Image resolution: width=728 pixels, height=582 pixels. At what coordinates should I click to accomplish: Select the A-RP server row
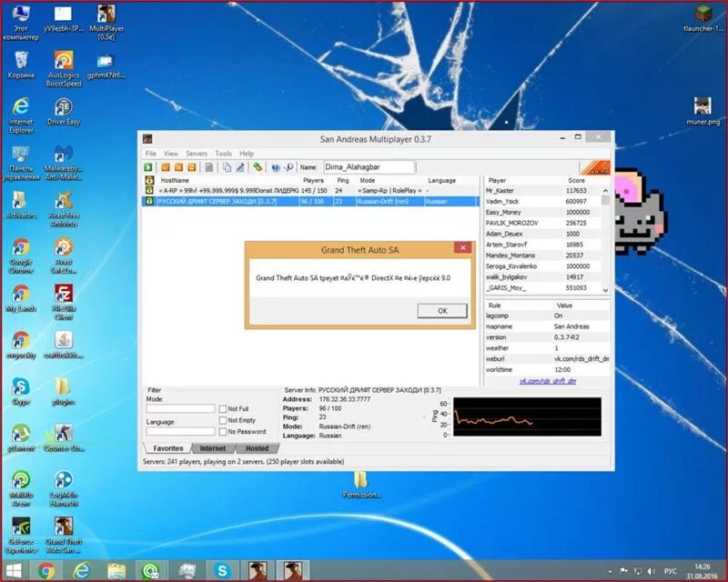click(309, 190)
